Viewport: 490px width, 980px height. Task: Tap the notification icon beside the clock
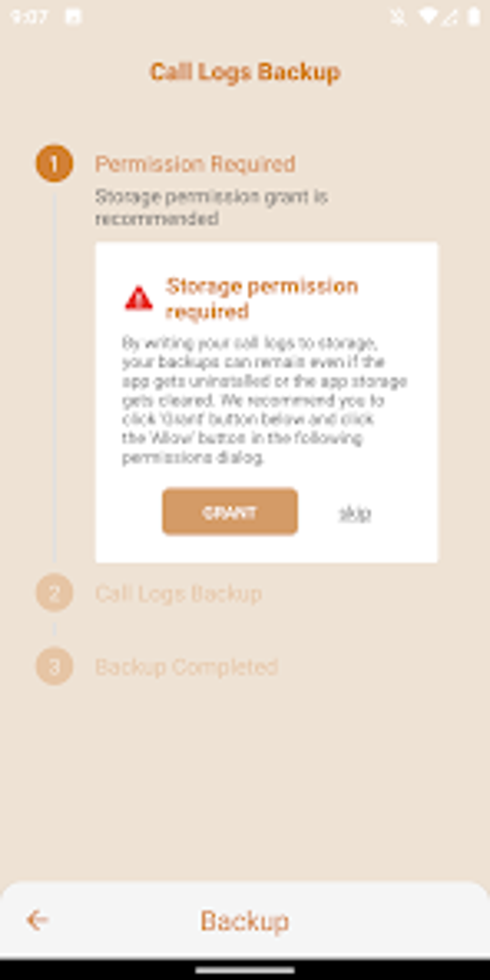[x=73, y=17]
